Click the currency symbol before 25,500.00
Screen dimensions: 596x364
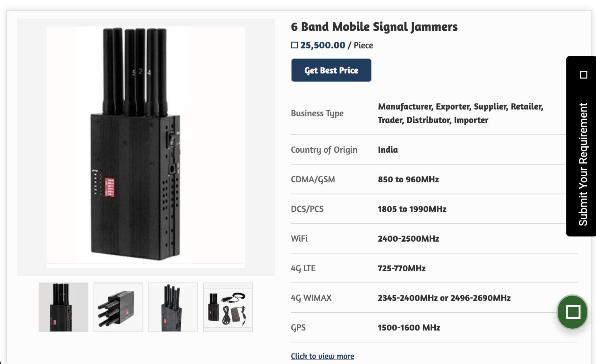pyautogui.click(x=294, y=45)
